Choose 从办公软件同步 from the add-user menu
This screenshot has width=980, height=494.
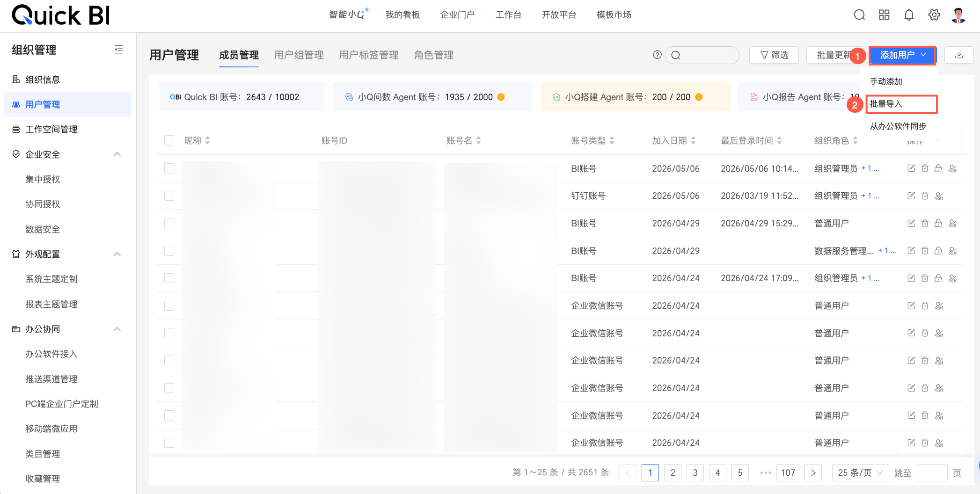899,126
